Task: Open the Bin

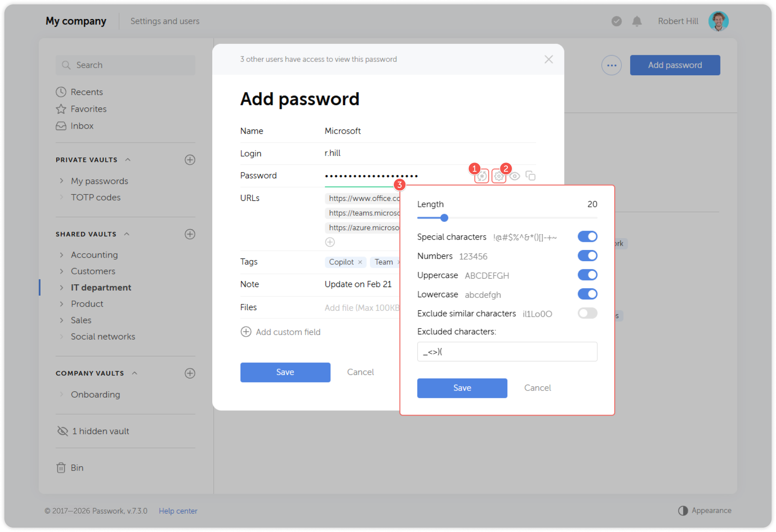Action: [x=70, y=468]
